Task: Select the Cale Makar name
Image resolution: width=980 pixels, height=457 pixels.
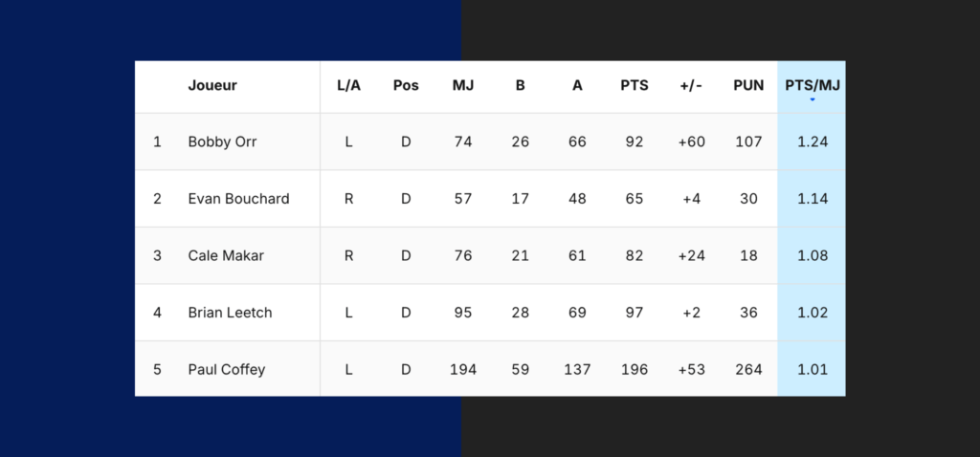Action: tap(226, 255)
